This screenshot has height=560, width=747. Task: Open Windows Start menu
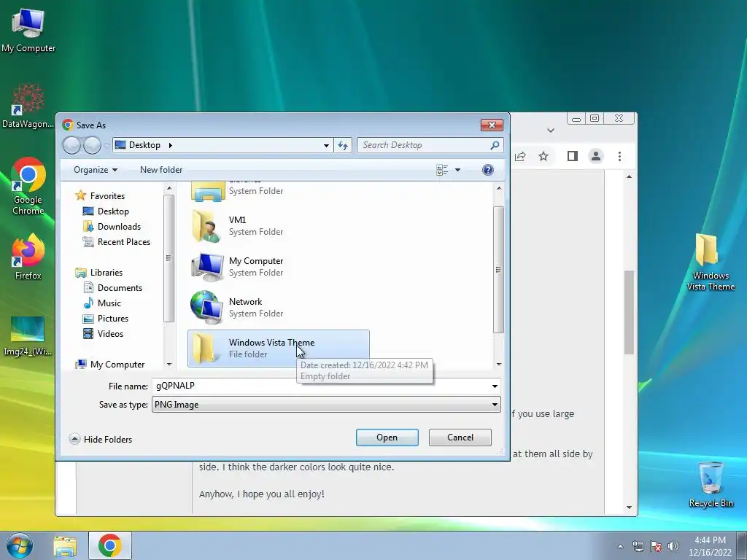[19, 546]
